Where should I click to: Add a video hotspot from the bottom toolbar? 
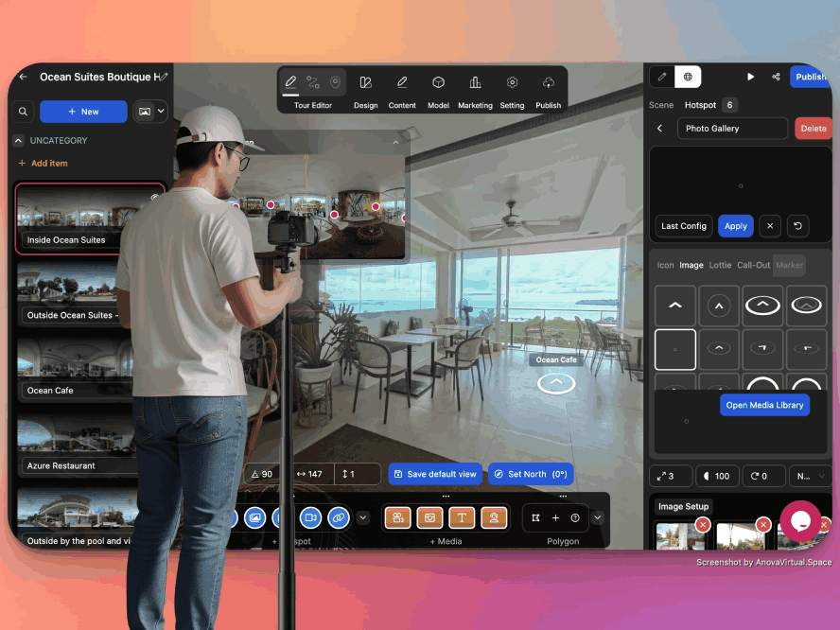click(310, 517)
